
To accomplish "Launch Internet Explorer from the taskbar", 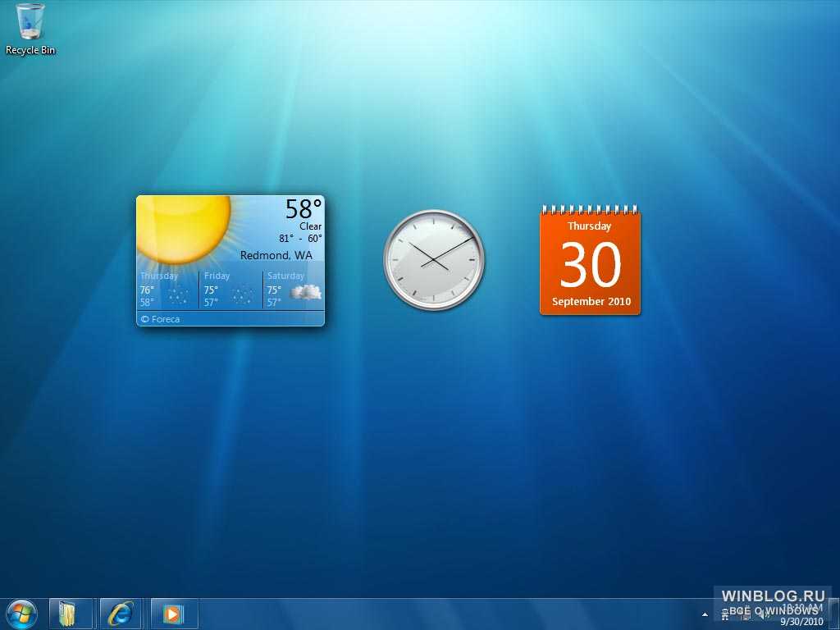I will click(121, 614).
